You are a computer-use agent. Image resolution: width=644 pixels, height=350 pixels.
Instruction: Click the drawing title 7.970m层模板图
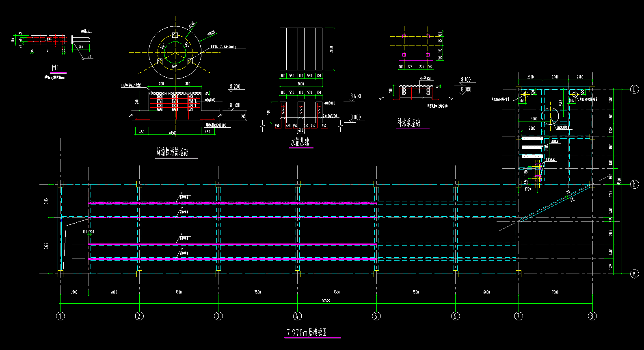coord(306,333)
